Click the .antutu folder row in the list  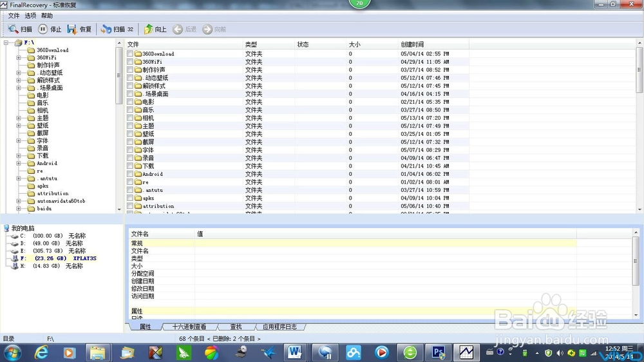click(x=298, y=190)
